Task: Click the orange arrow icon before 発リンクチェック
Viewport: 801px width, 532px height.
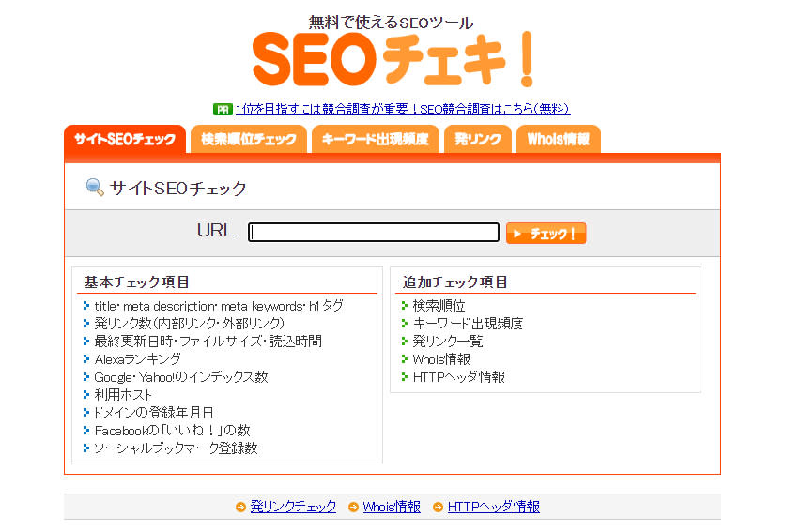Action: pos(240,507)
